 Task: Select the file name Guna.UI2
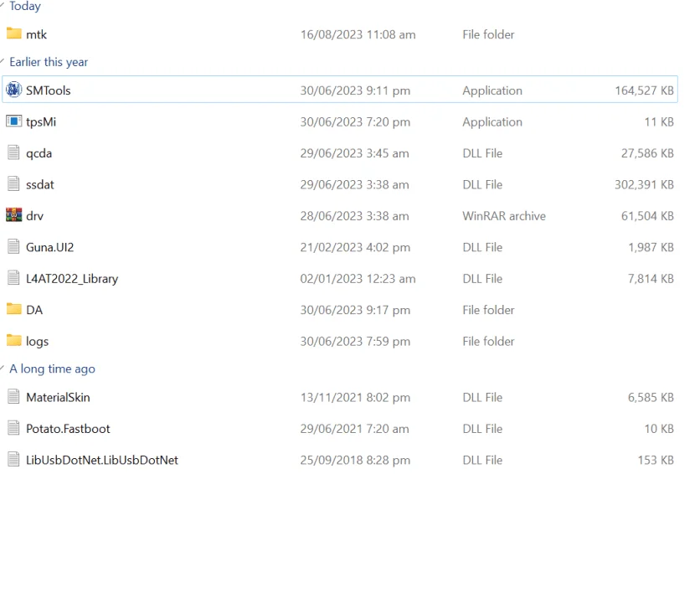click(x=49, y=247)
